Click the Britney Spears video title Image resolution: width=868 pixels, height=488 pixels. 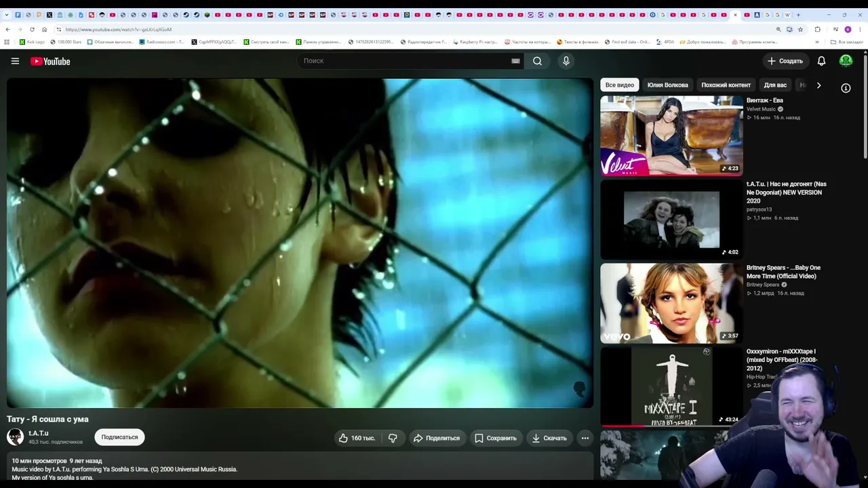tap(783, 272)
